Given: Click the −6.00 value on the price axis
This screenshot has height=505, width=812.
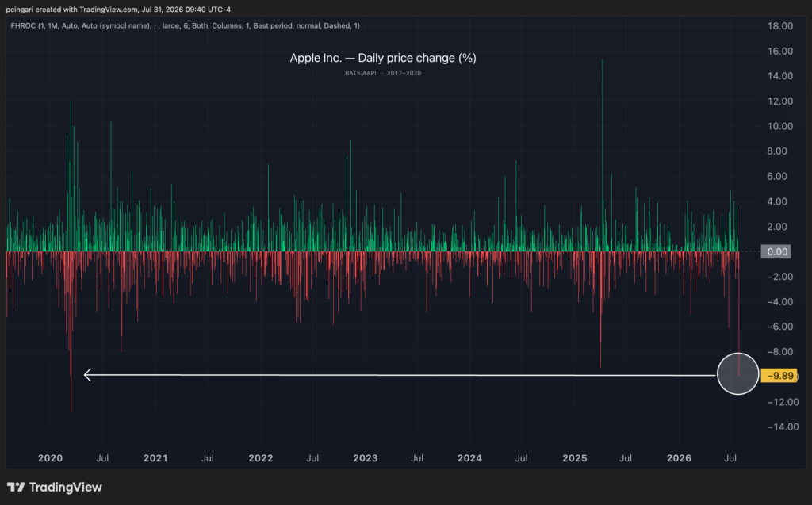Looking at the screenshot, I should pos(780,327).
